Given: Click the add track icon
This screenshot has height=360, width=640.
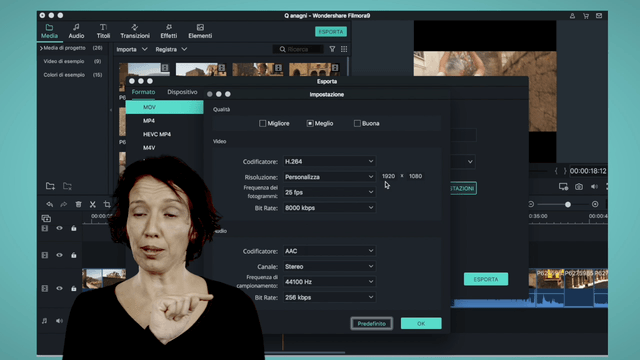Looking at the screenshot, I should tap(46, 218).
